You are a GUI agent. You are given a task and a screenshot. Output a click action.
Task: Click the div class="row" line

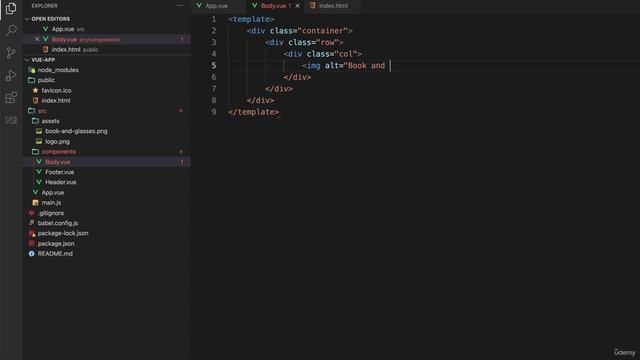coord(304,42)
